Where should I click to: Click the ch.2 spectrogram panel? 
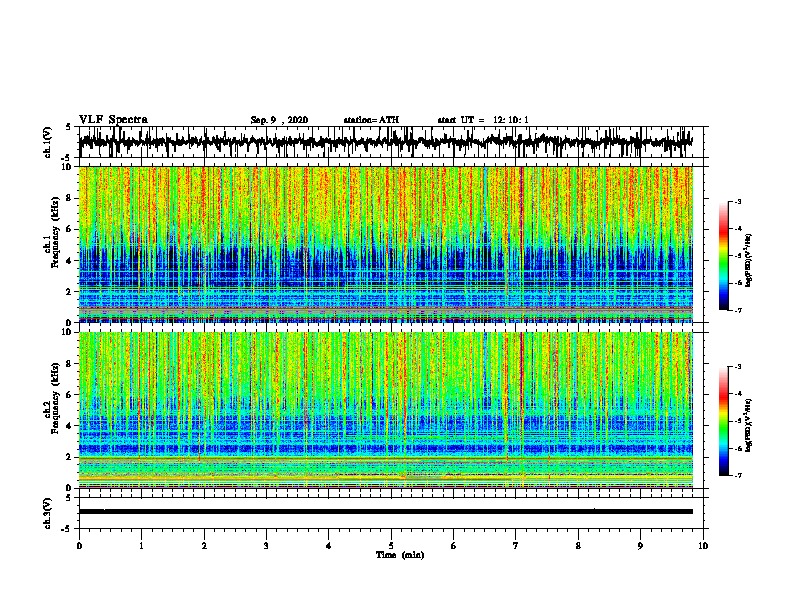pyautogui.click(x=385, y=410)
